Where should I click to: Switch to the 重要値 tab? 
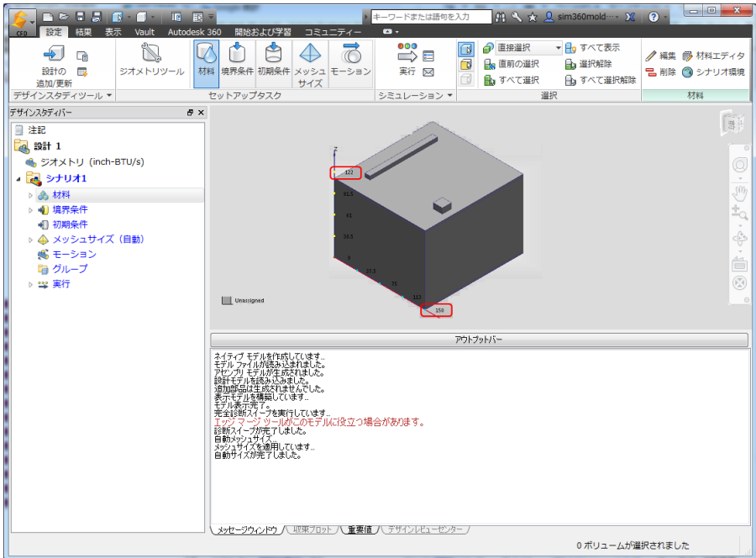point(360,529)
